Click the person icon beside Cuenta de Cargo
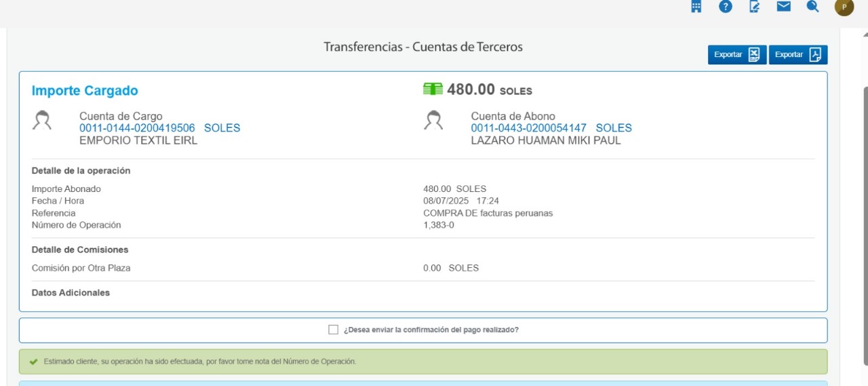Viewport: 868px width, 386px height. point(42,121)
